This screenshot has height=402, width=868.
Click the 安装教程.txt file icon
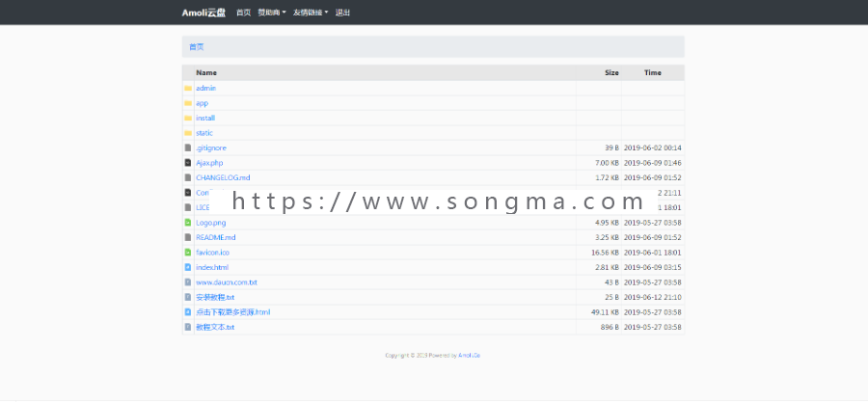188,297
